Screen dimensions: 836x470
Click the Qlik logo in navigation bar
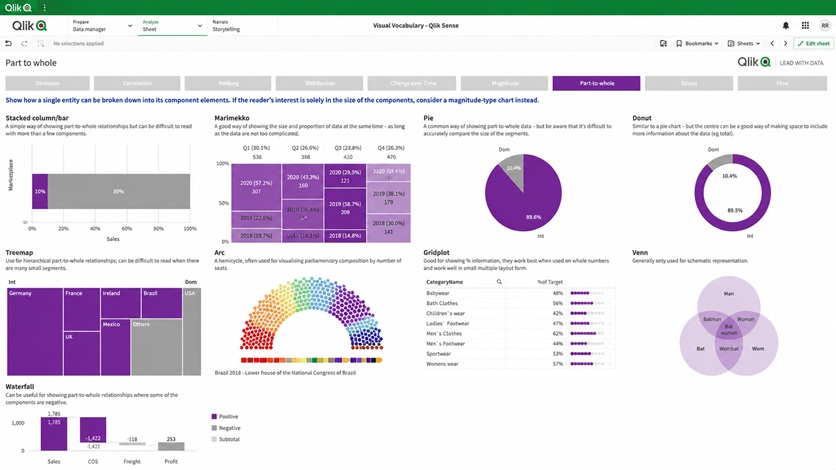coord(29,25)
